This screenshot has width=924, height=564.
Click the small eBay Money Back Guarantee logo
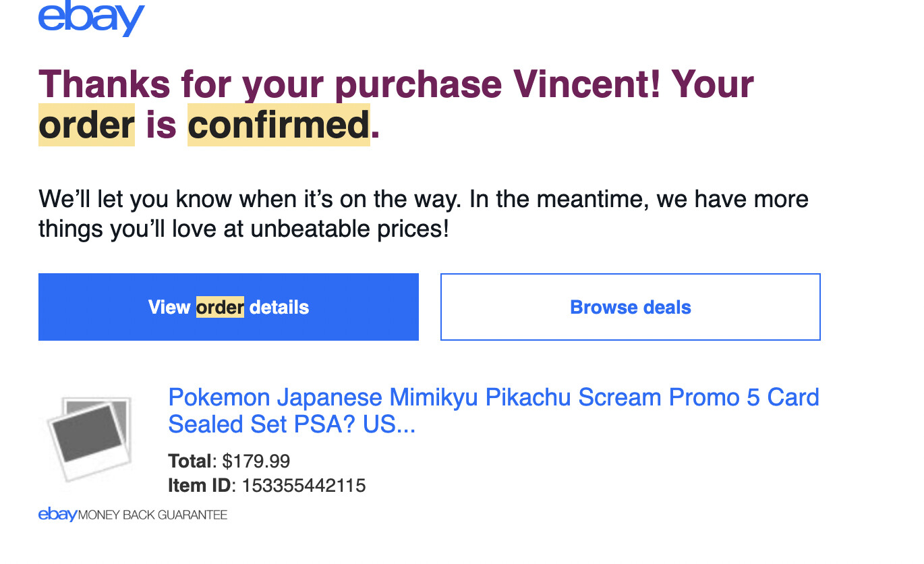tap(58, 515)
